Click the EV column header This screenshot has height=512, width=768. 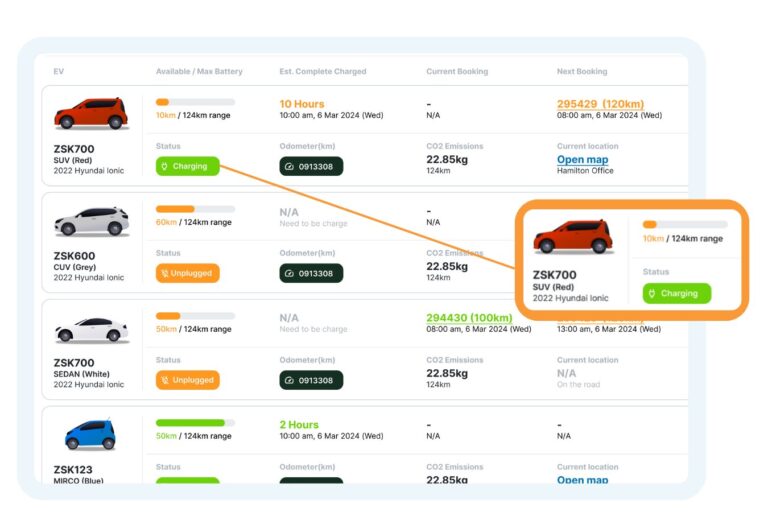pyautogui.click(x=59, y=71)
